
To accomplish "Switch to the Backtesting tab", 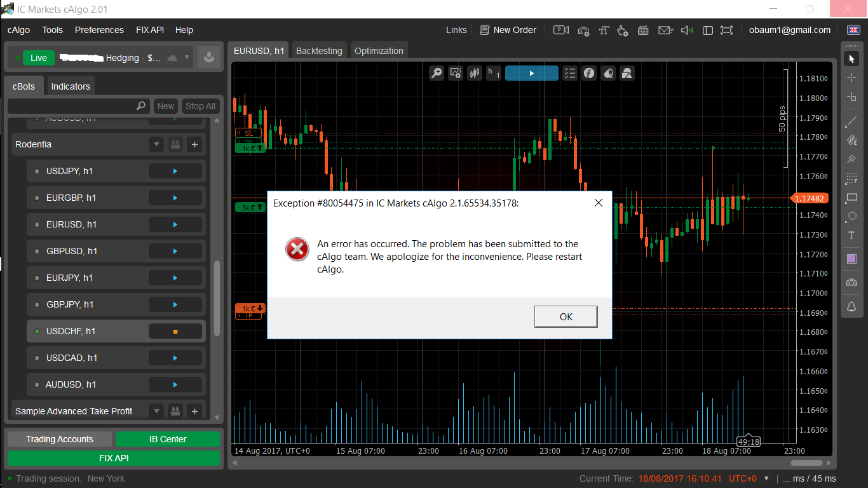I will 319,51.
